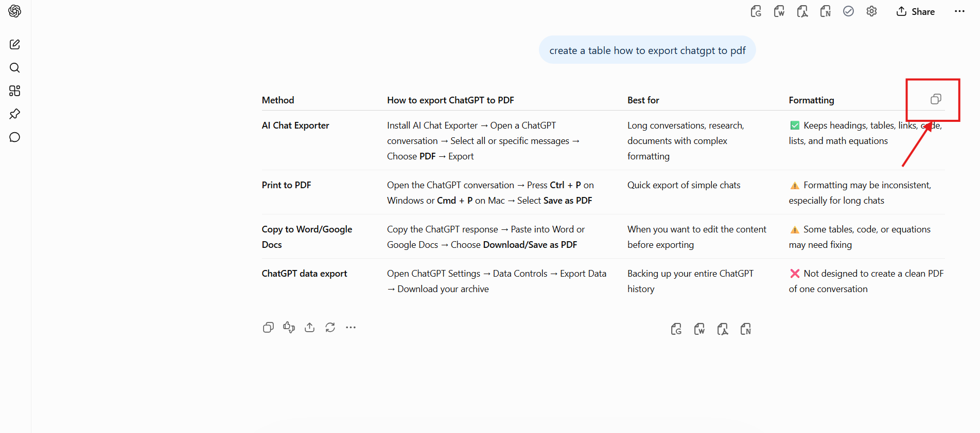
Task: Click the circled checkmark select icon
Action: click(x=848, y=11)
